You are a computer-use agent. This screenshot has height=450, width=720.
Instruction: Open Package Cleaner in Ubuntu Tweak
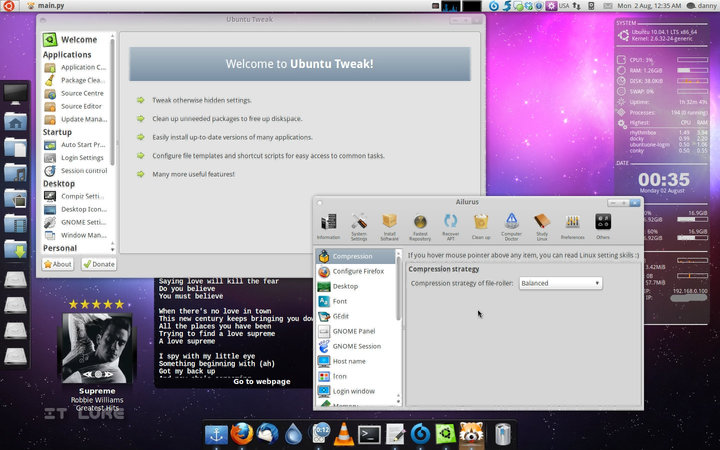pos(76,80)
